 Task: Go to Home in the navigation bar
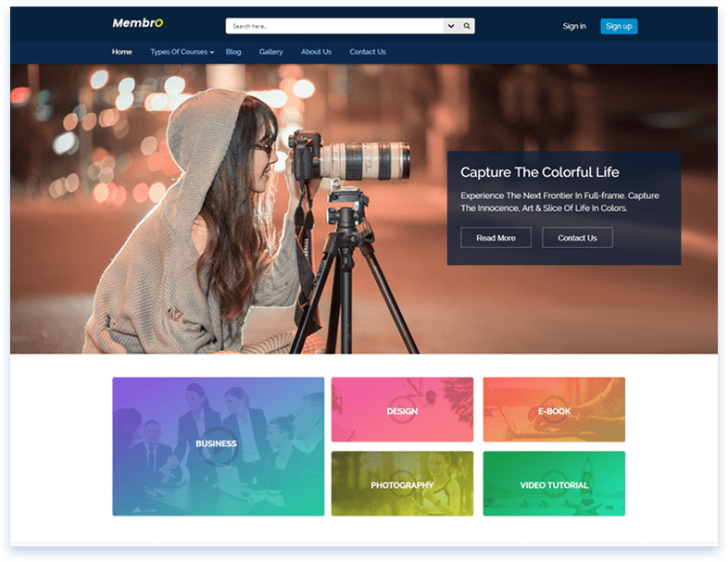(122, 52)
